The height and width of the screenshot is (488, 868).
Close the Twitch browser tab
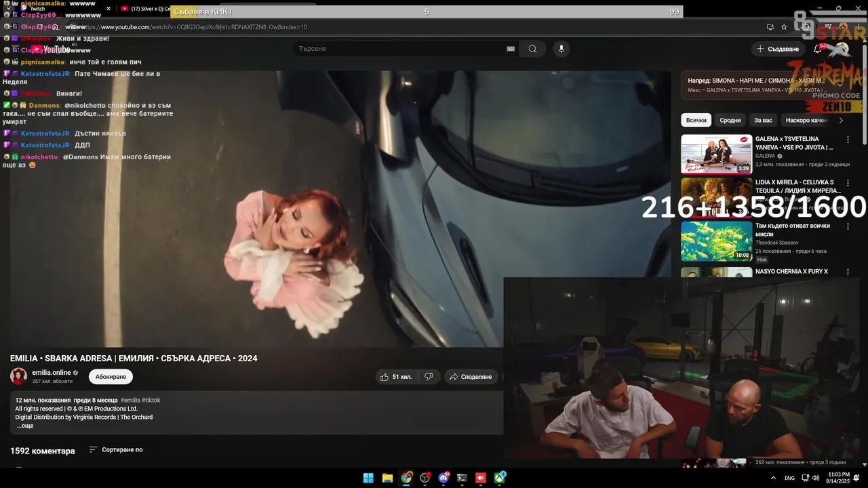[x=108, y=9]
